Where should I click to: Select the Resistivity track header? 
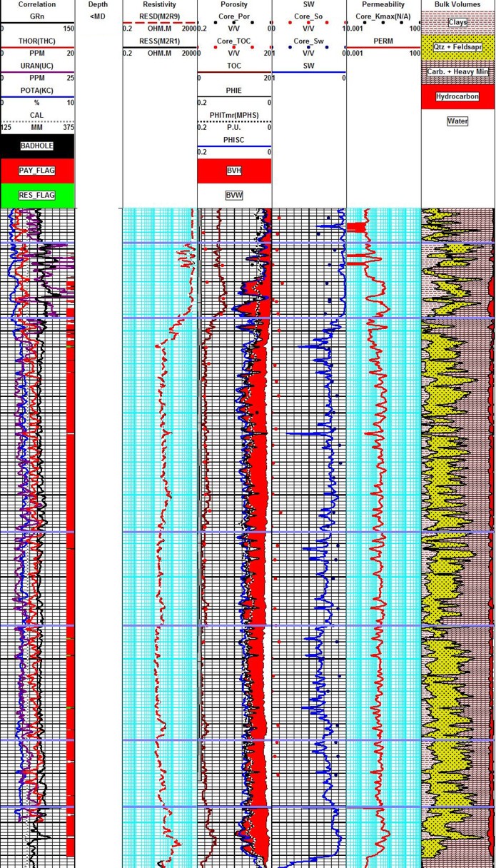click(x=159, y=4)
